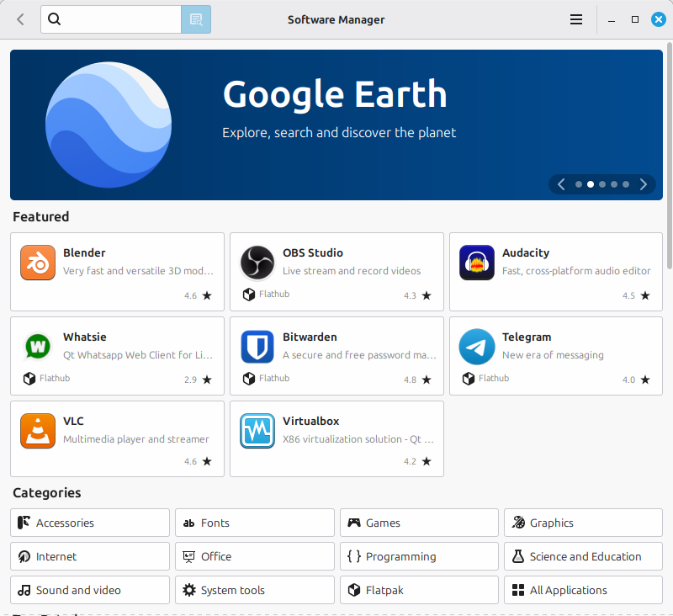Show the previous banner slide
This screenshot has width=673, height=616.
tap(561, 184)
